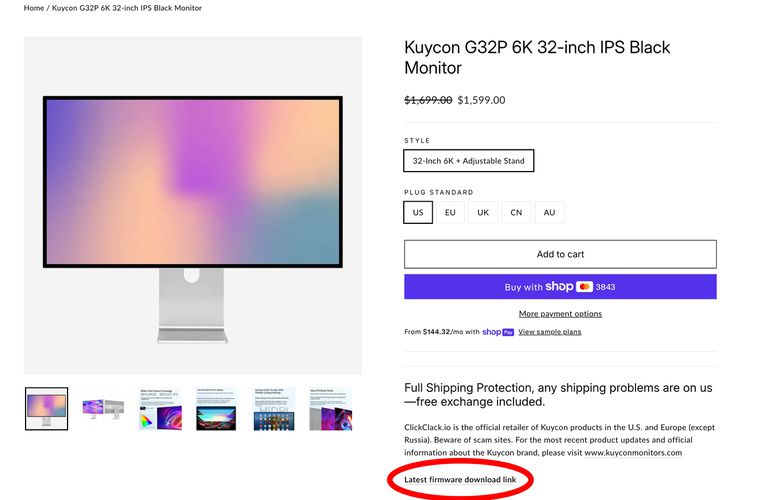761x500 pixels.
Task: Add the monitor to cart
Action: pos(560,254)
